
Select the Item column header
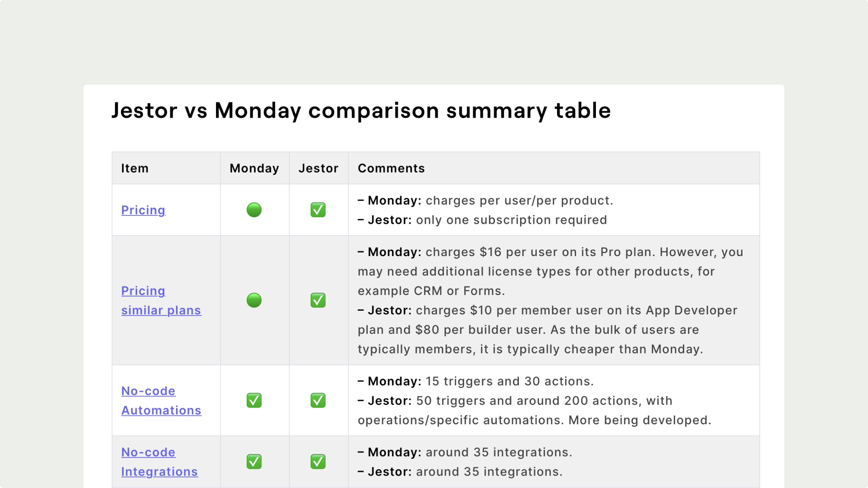[135, 168]
